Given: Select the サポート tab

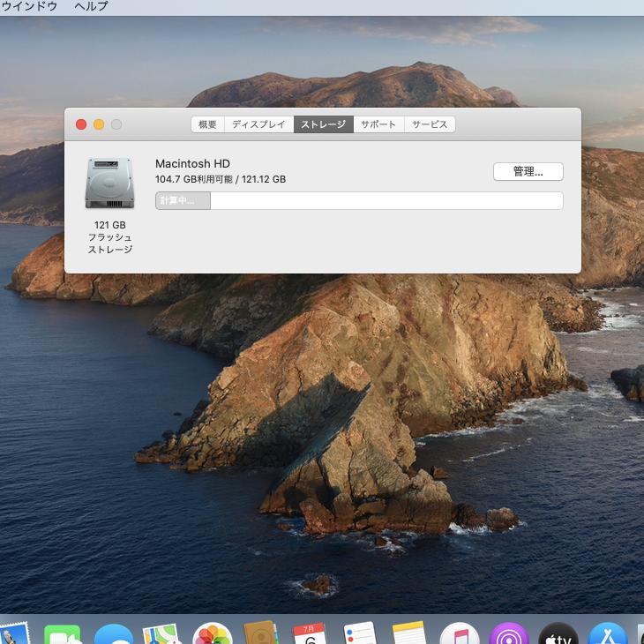Looking at the screenshot, I should (378, 124).
